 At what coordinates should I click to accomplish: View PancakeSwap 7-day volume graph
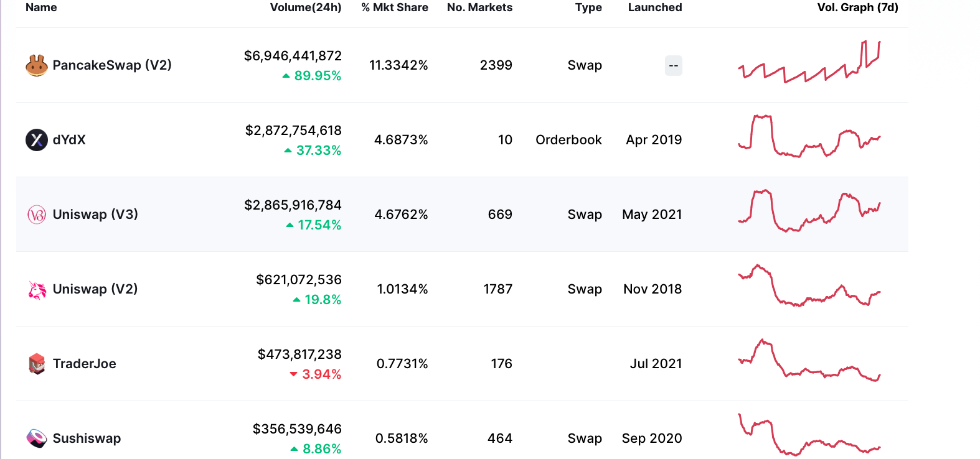(809, 62)
